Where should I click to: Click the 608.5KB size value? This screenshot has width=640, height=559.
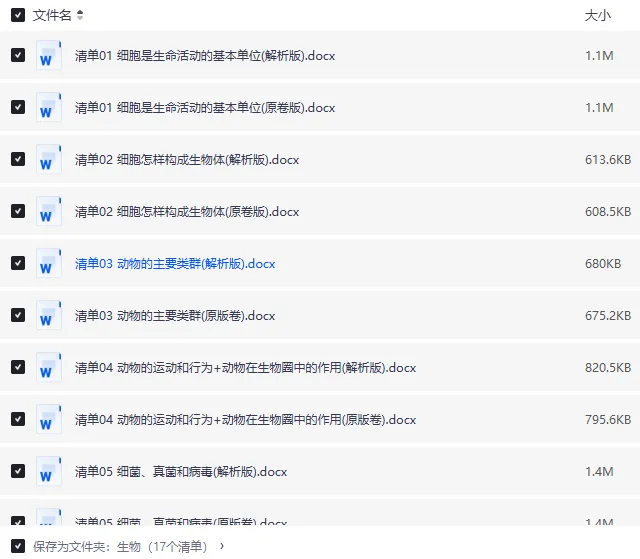pyautogui.click(x=608, y=211)
